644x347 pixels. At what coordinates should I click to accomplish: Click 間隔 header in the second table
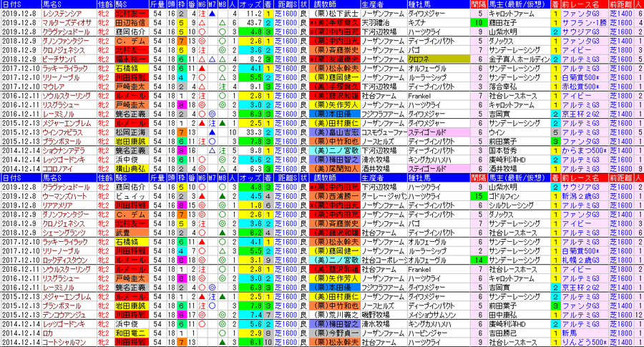point(479,178)
